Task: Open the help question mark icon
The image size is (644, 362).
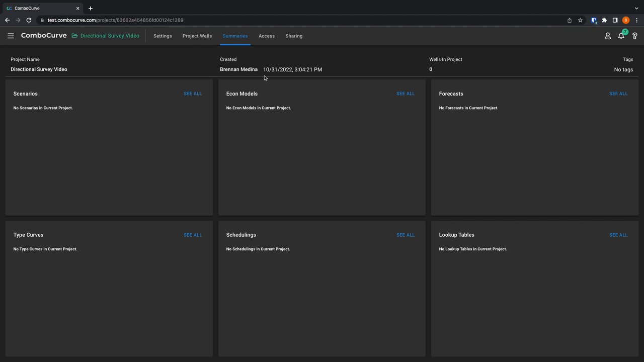Action: (x=634, y=36)
